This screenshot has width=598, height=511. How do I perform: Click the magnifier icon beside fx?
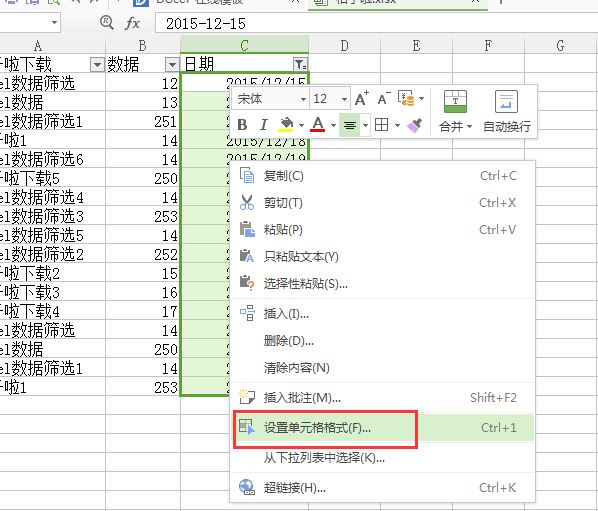coord(106,22)
